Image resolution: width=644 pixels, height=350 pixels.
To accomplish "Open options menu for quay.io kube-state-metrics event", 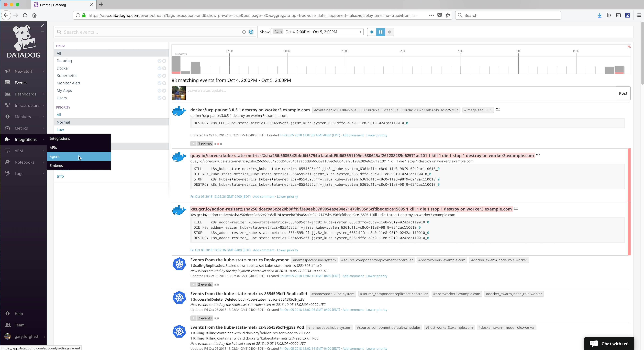I will [x=538, y=155].
